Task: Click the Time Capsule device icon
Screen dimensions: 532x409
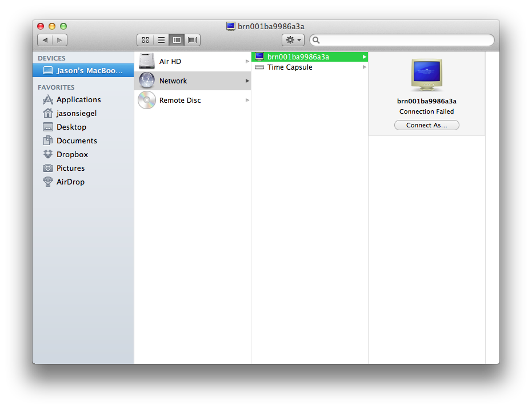Action: coord(259,67)
